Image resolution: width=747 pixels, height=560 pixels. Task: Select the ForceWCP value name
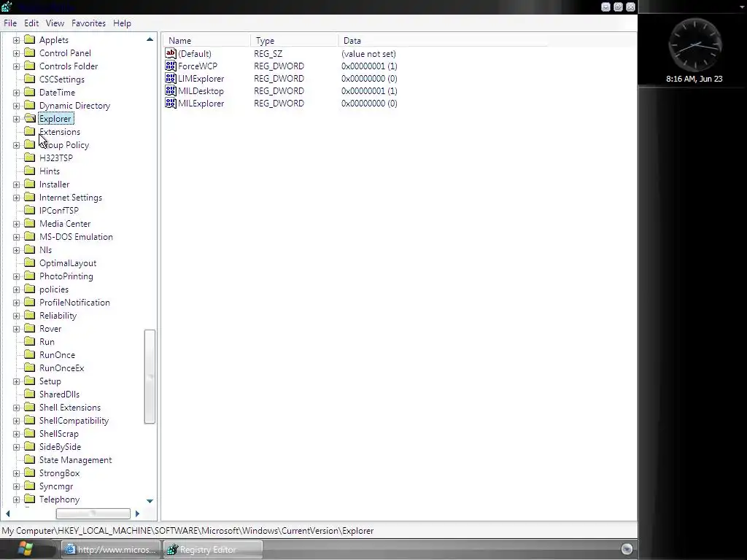pos(197,66)
